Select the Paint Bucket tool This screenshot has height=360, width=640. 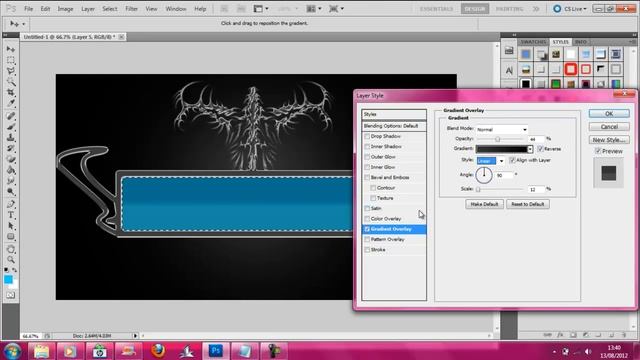[11, 170]
